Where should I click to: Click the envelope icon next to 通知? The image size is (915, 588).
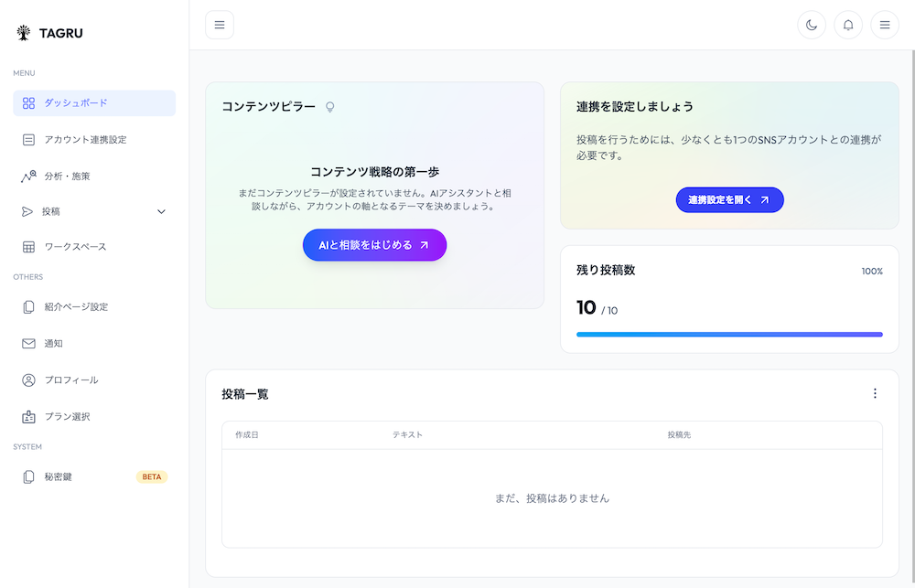[x=27, y=344]
